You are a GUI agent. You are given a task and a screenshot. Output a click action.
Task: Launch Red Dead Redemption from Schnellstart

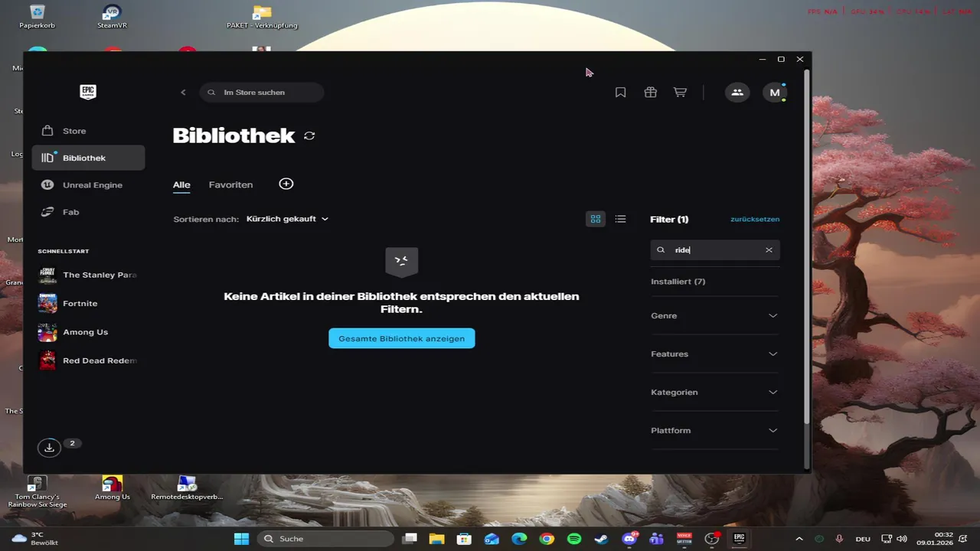[x=88, y=360]
